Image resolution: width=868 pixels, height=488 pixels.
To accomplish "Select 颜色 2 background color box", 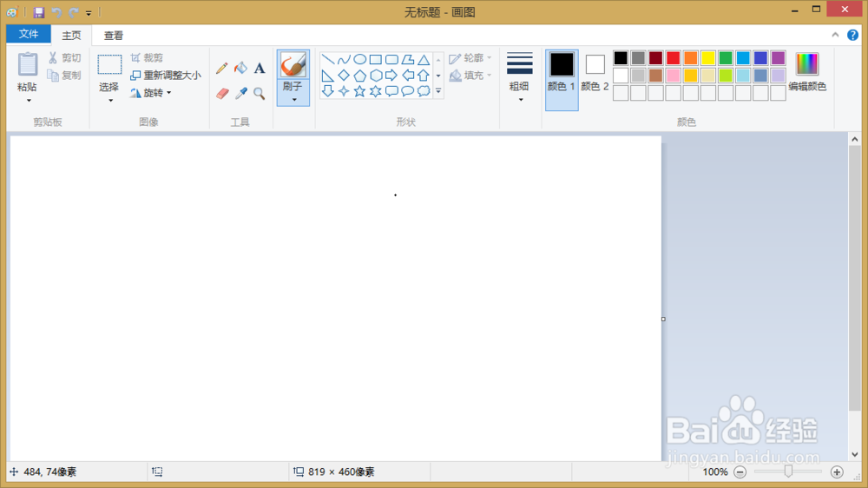I will pyautogui.click(x=595, y=72).
